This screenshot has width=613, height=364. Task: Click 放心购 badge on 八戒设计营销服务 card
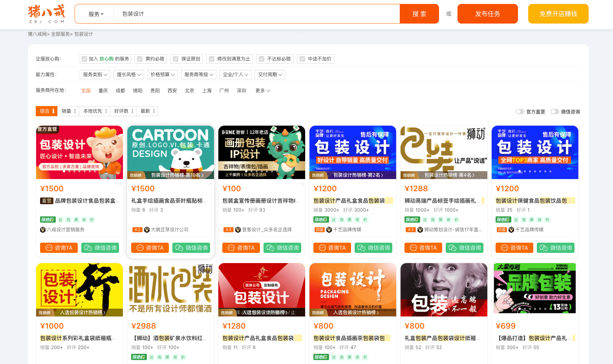point(48,219)
